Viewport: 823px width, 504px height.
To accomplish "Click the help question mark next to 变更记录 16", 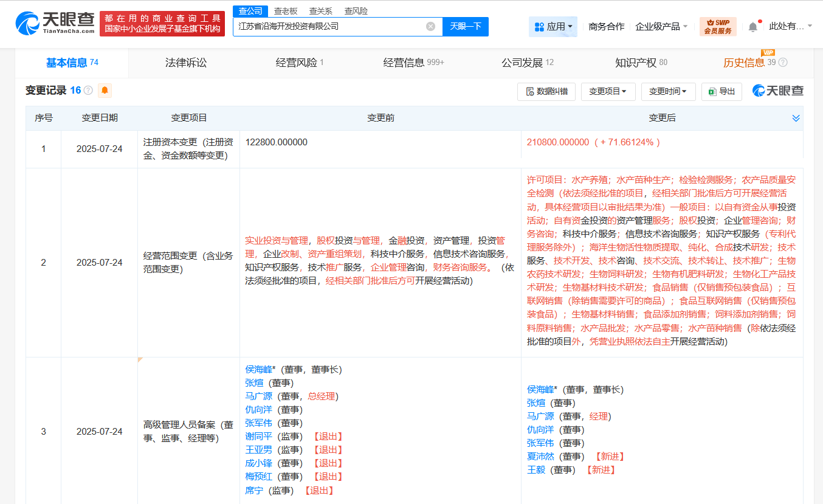I will coord(88,91).
